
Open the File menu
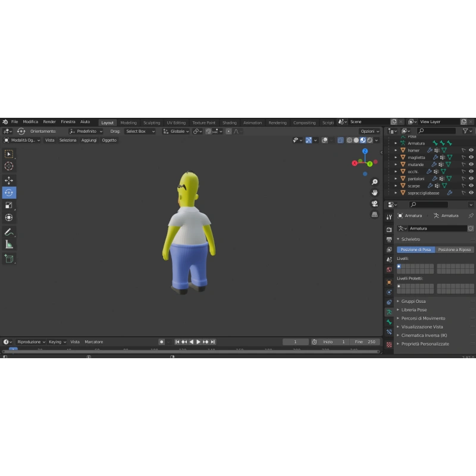tap(14, 122)
